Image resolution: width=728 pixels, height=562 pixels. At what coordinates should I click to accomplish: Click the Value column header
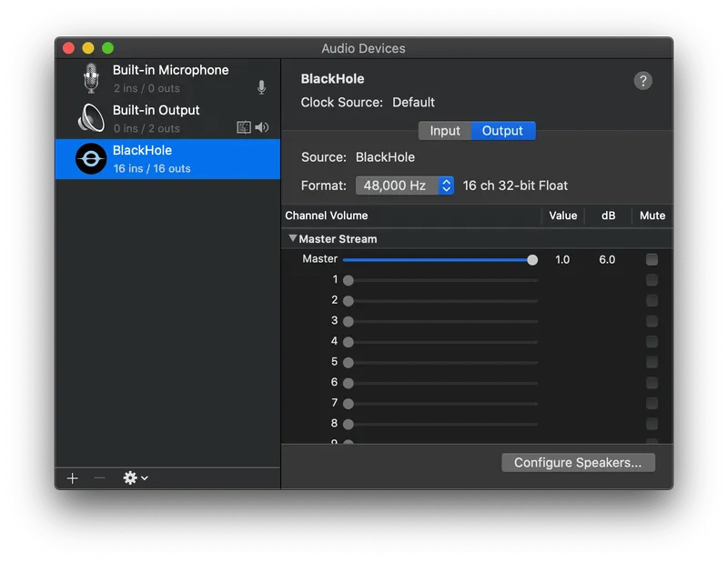coord(562,216)
